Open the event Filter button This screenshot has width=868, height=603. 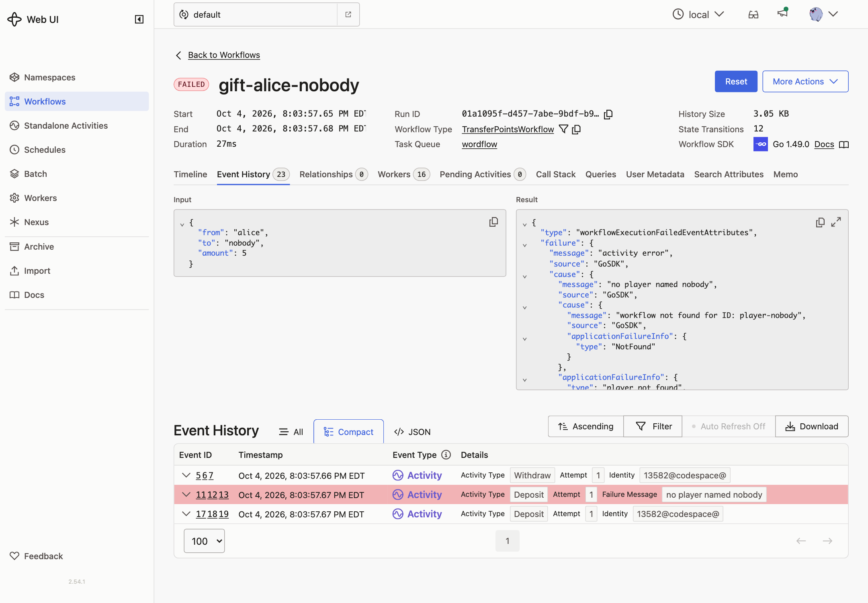pyautogui.click(x=653, y=426)
